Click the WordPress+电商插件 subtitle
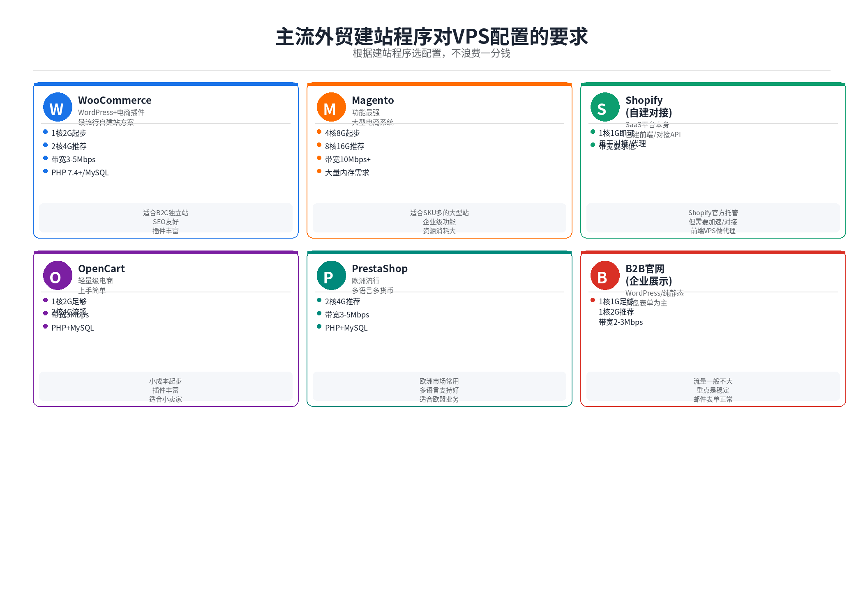 click(x=111, y=112)
